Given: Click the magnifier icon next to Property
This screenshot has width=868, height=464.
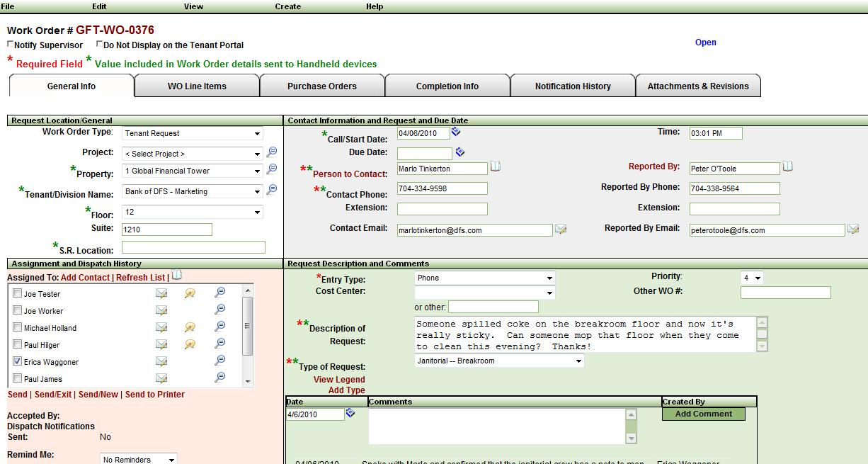Looking at the screenshot, I should point(272,169).
